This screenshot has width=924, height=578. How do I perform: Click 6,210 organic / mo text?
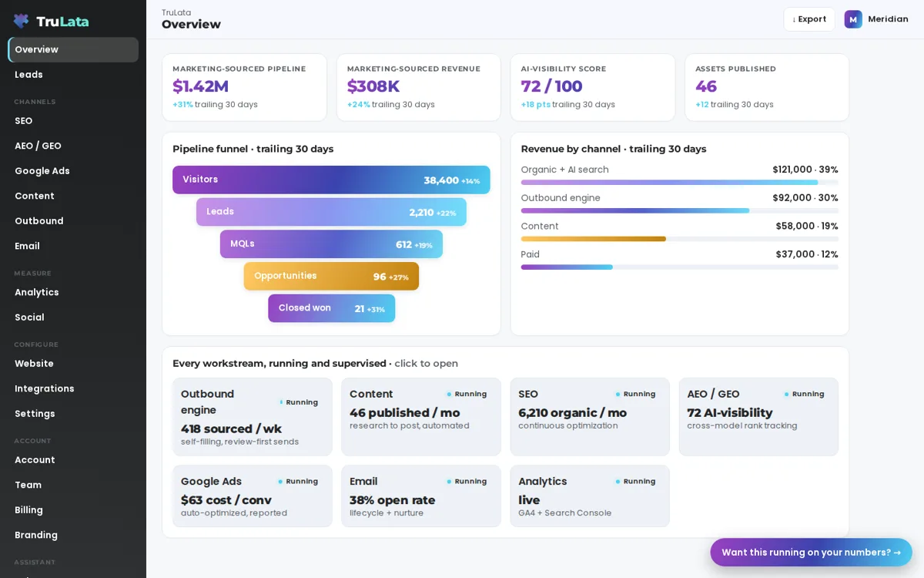[572, 413]
